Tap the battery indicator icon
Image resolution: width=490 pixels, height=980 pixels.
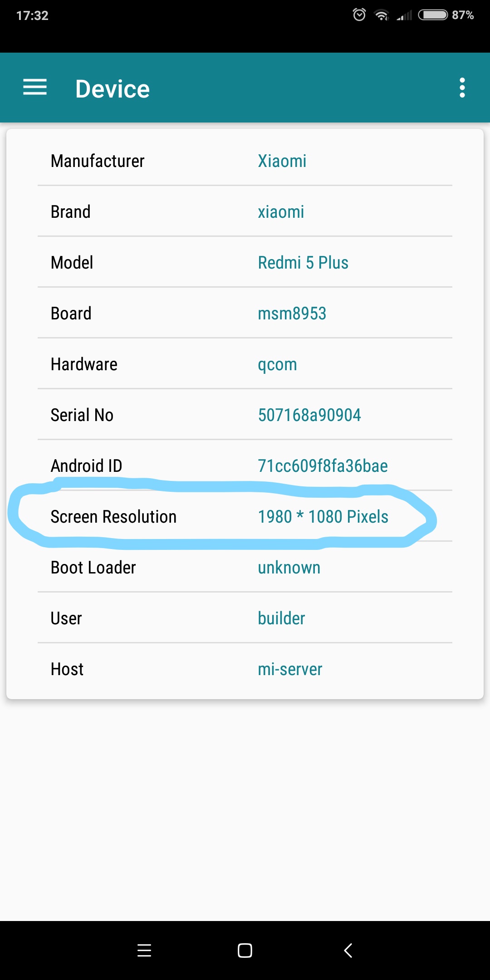pos(433,15)
